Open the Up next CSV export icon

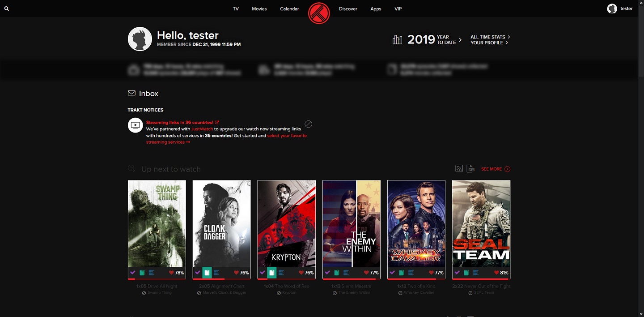pyautogui.click(x=470, y=168)
